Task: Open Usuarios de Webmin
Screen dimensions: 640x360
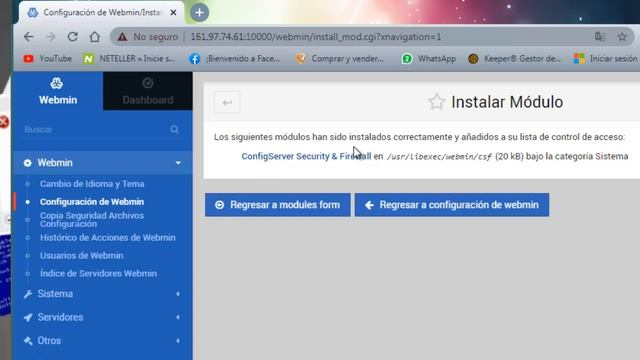Action: pyautogui.click(x=82, y=256)
